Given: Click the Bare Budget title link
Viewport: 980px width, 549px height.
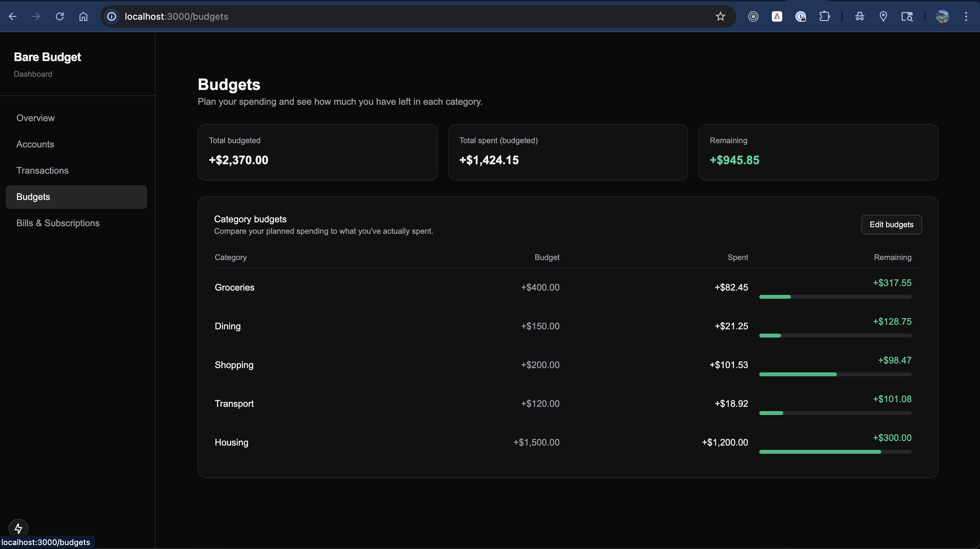Looking at the screenshot, I should 47,57.
